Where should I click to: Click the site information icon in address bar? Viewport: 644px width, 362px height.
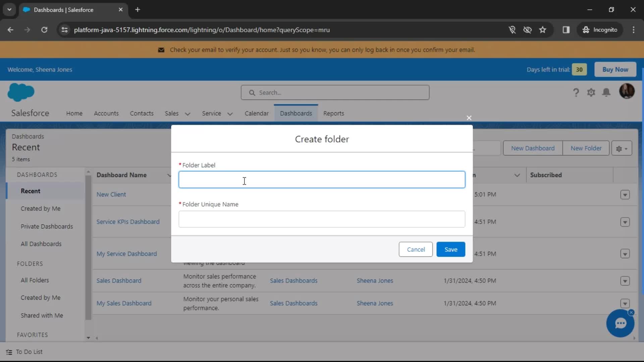[x=64, y=30]
